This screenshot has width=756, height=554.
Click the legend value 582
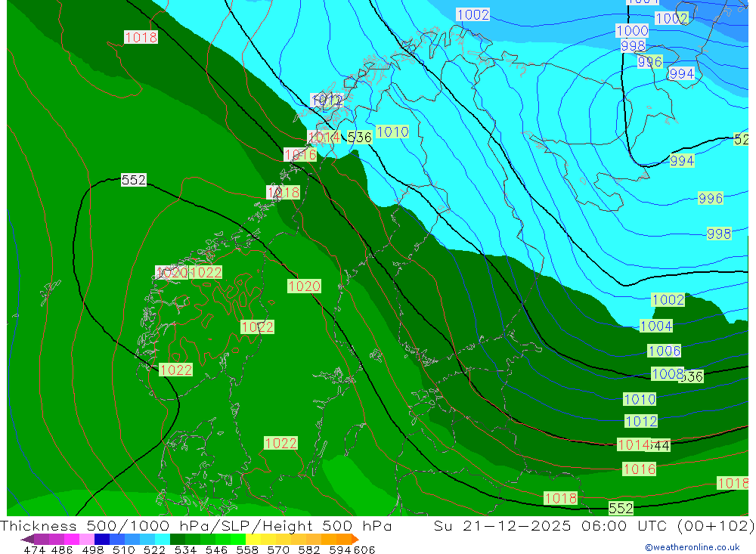tap(309, 550)
